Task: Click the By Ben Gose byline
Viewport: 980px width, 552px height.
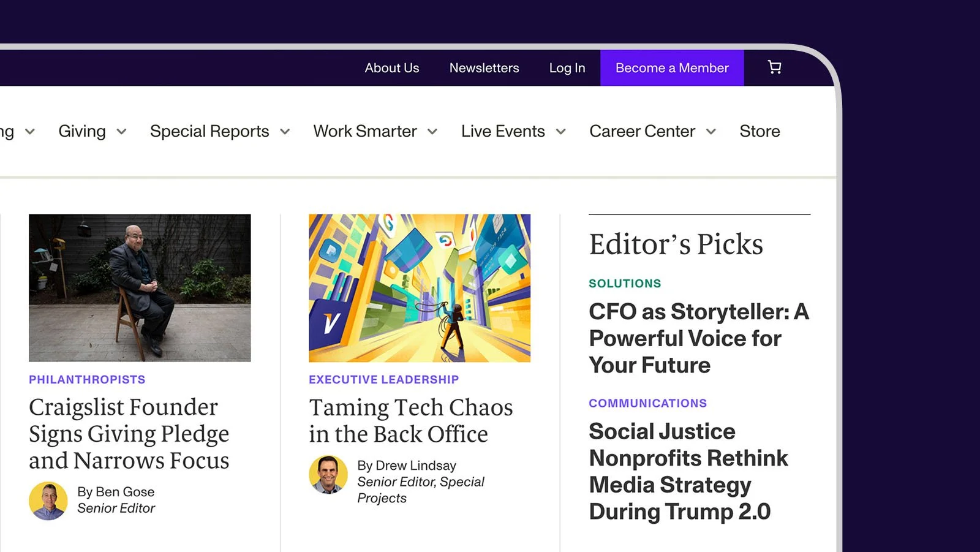Action: [x=116, y=492]
